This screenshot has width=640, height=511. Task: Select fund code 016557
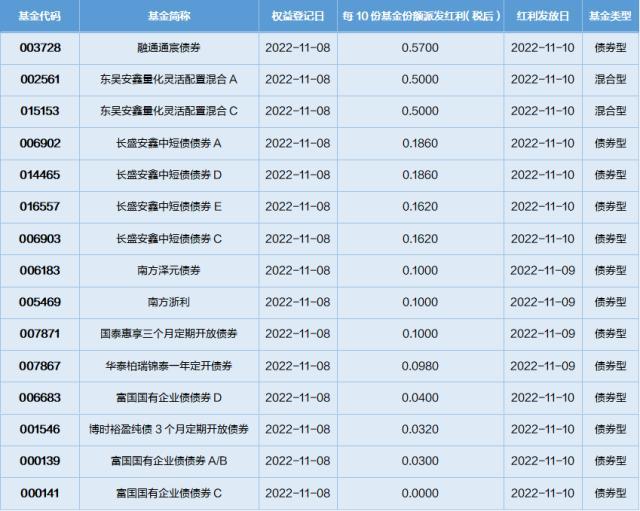click(40, 207)
